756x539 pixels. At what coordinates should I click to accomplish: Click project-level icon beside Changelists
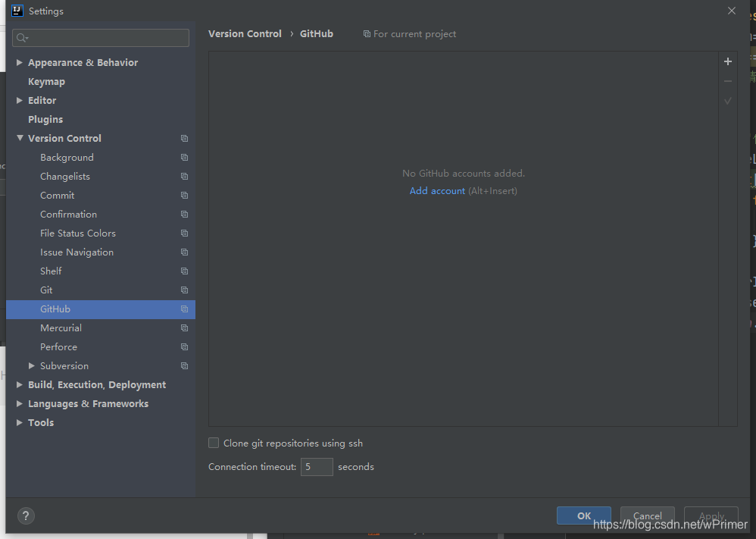click(x=184, y=176)
